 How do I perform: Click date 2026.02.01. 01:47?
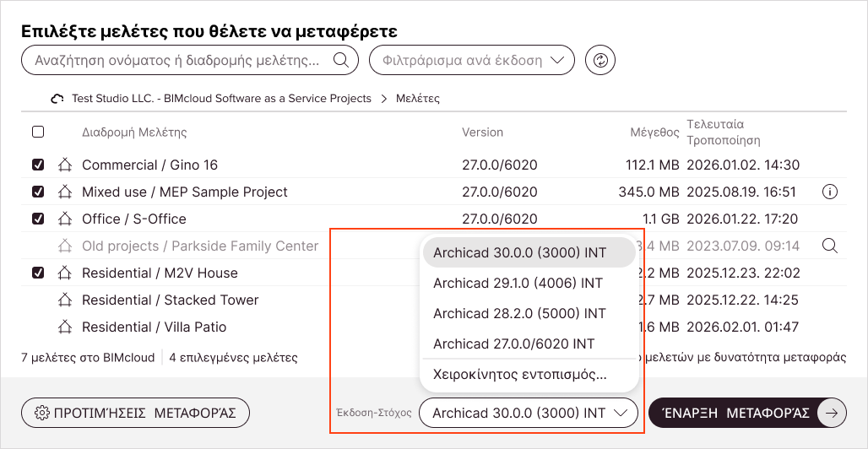point(743,327)
